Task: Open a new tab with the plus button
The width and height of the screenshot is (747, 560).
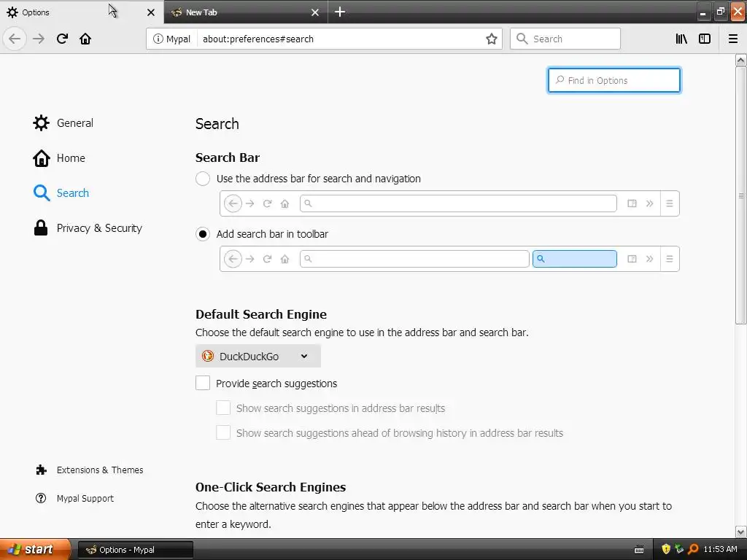Action: 340,12
